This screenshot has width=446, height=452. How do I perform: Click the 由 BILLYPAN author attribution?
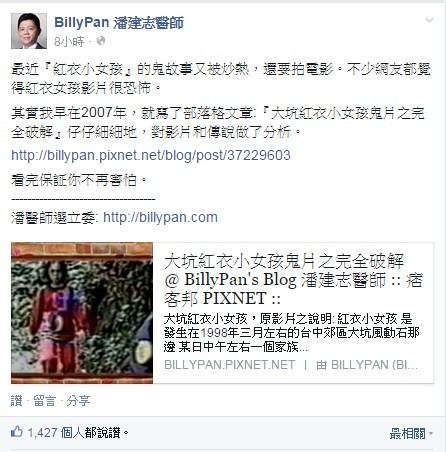(367, 365)
